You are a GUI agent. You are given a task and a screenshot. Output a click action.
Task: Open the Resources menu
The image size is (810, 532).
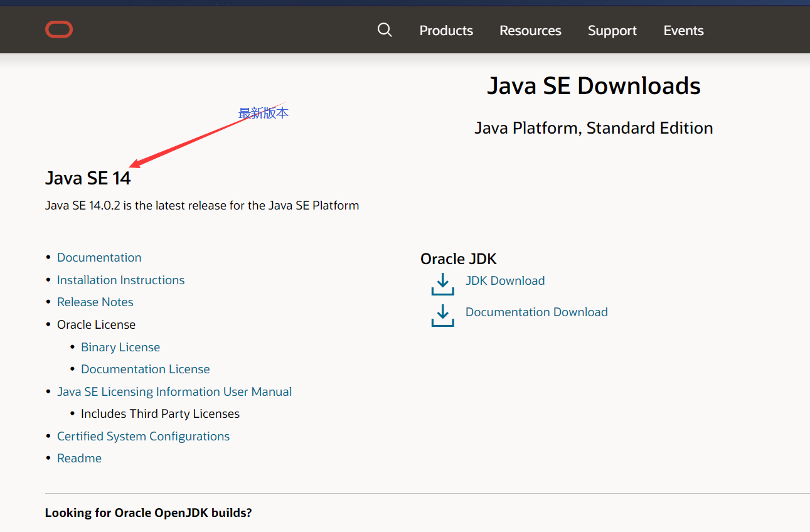[530, 30]
